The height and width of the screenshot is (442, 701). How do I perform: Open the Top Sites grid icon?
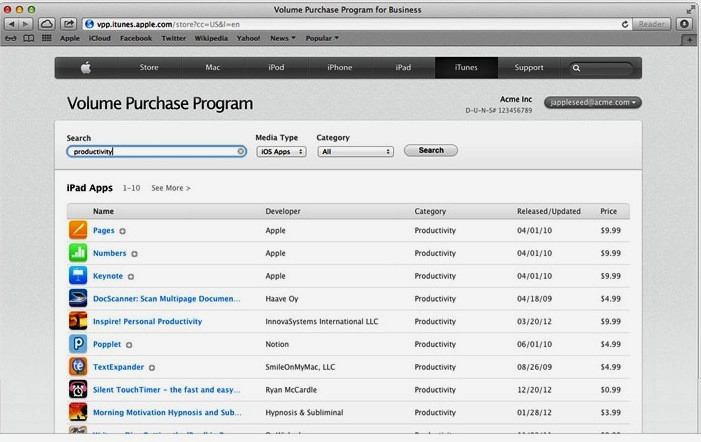[46, 38]
